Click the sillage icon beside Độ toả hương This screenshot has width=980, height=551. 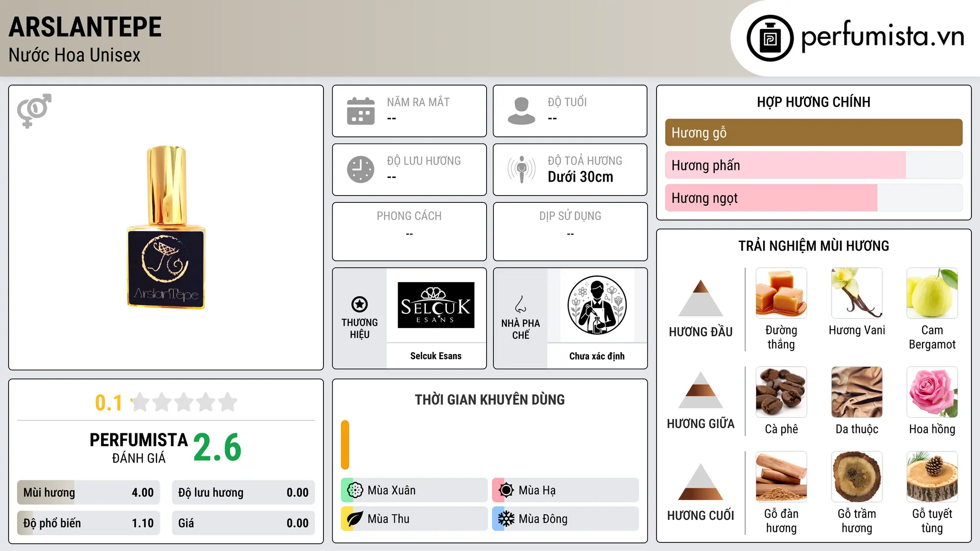pyautogui.click(x=522, y=169)
